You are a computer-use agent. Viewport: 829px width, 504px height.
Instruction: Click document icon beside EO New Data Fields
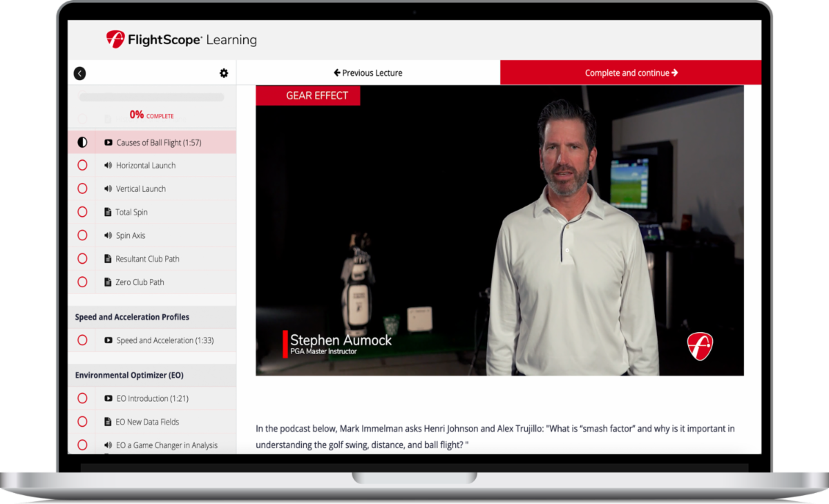[x=108, y=422]
